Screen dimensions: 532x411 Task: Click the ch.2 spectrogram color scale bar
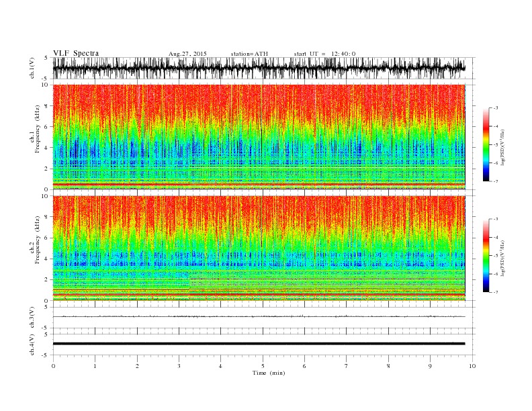pos(486,256)
